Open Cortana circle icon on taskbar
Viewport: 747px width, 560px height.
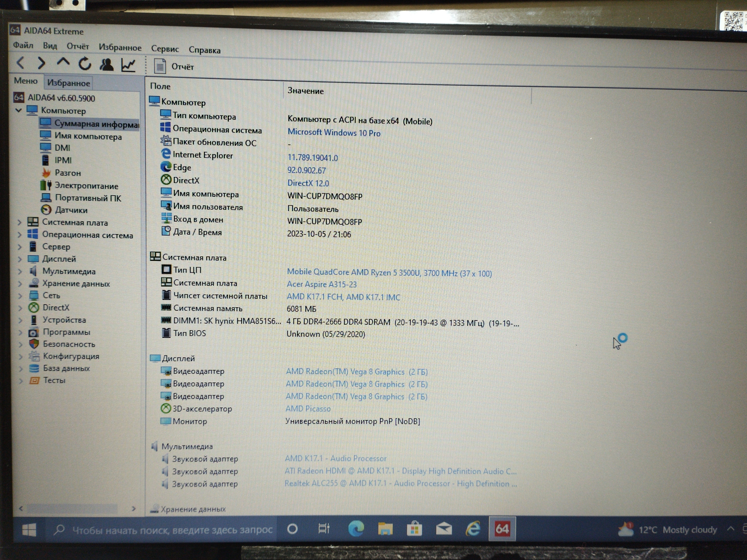pos(292,529)
